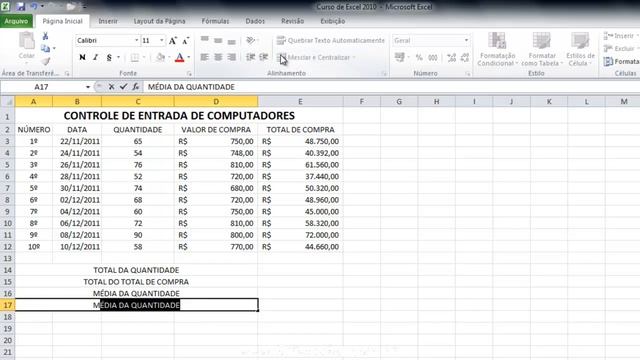Click Increase Decimal icon

tap(451, 58)
